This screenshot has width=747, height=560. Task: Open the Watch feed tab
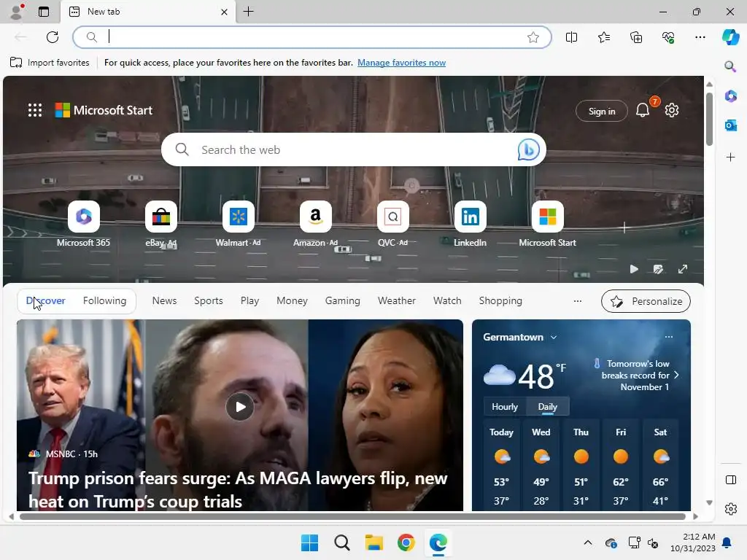click(447, 300)
